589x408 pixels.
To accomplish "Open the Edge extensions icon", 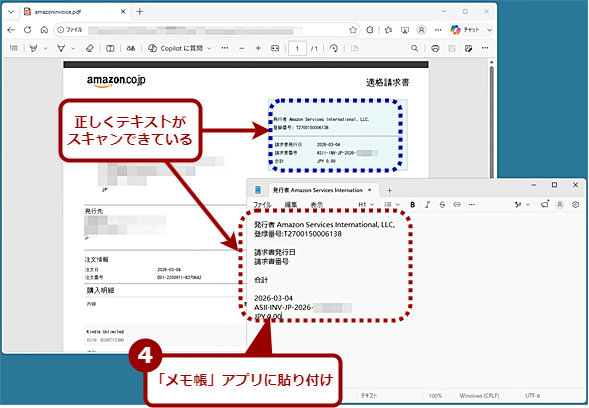I will coord(370,30).
